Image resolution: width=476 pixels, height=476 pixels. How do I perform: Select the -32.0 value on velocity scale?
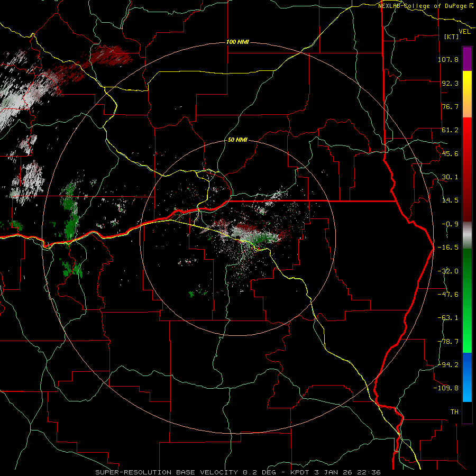click(448, 271)
